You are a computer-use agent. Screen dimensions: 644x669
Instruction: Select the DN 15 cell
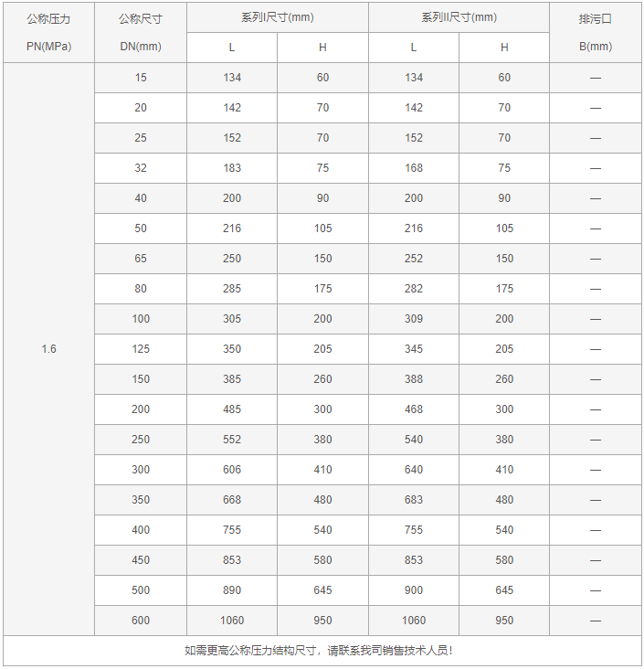[141, 78]
